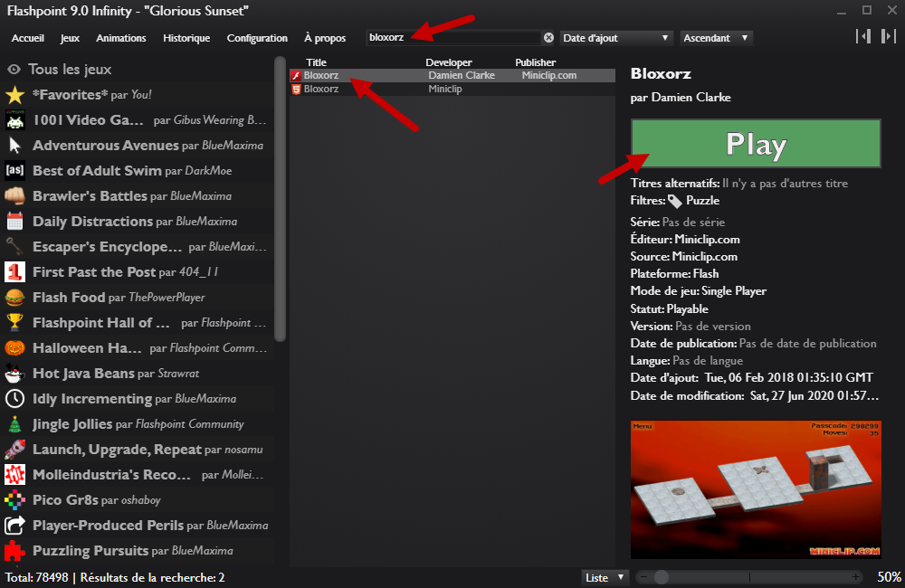Viewport: 905px width, 588px height.
Task: Click Résultats de la recherche status text
Action: point(152,578)
